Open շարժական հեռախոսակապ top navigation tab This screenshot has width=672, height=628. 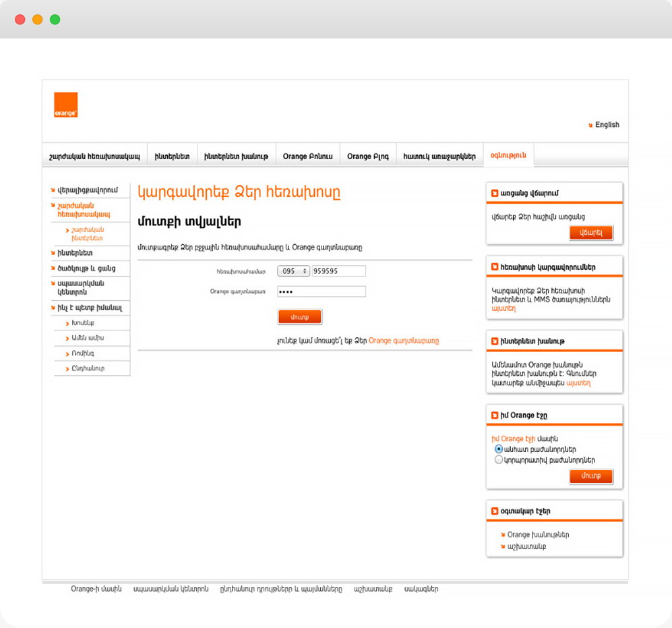pyautogui.click(x=95, y=156)
